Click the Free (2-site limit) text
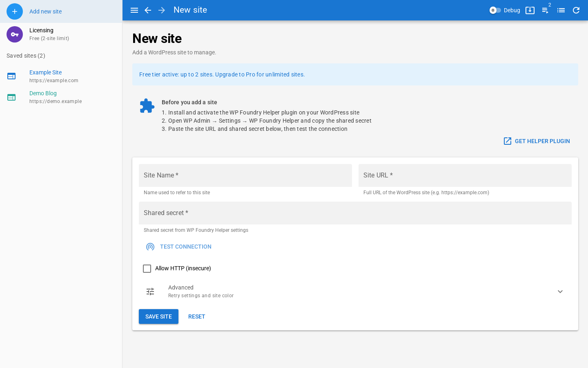The height and width of the screenshot is (368, 588). pos(49,38)
